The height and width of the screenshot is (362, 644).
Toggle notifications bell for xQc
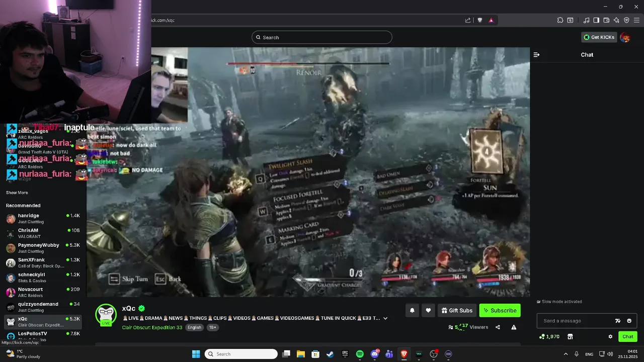412,310
